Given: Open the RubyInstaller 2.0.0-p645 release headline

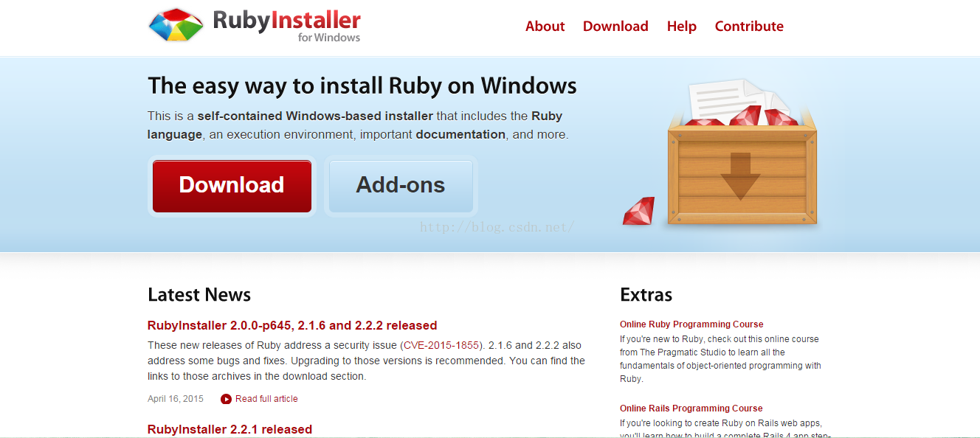Looking at the screenshot, I should pos(292,325).
